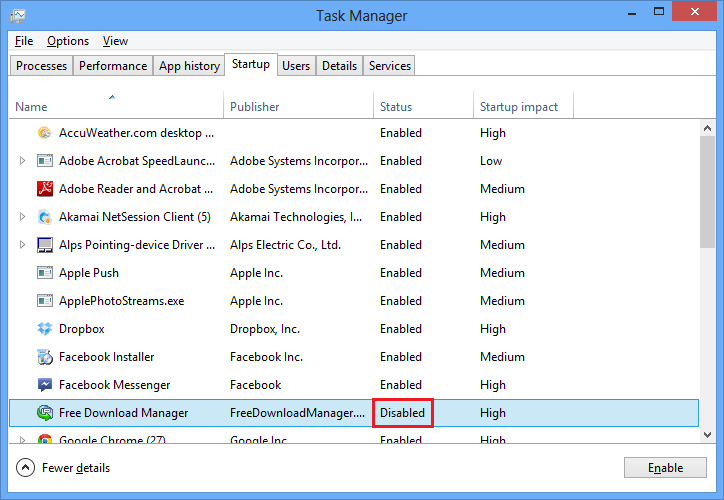Viewport: 724px width, 500px height.
Task: Select the Dropbox entry name
Action: [x=82, y=329]
